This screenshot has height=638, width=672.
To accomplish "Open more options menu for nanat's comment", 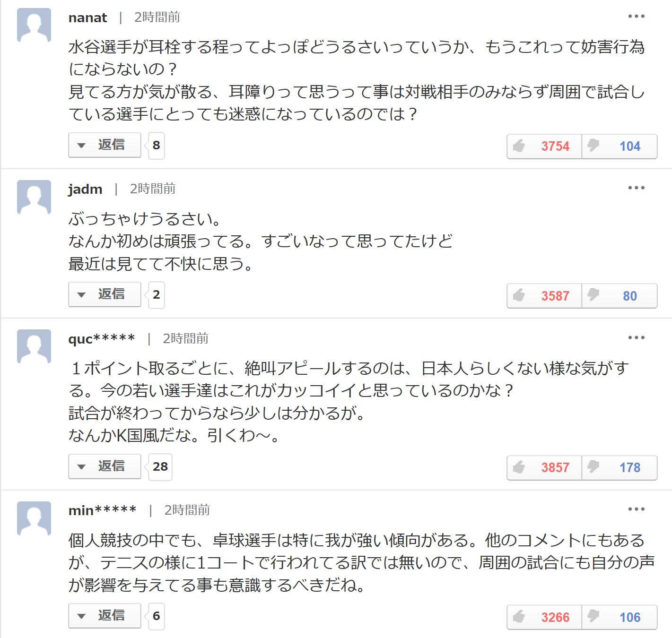I will click(636, 17).
